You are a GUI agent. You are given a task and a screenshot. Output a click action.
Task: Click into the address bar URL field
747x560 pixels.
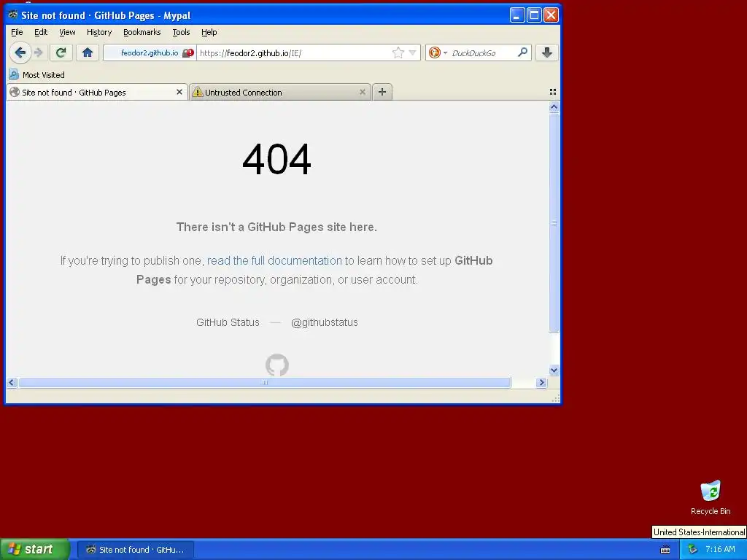click(293, 52)
